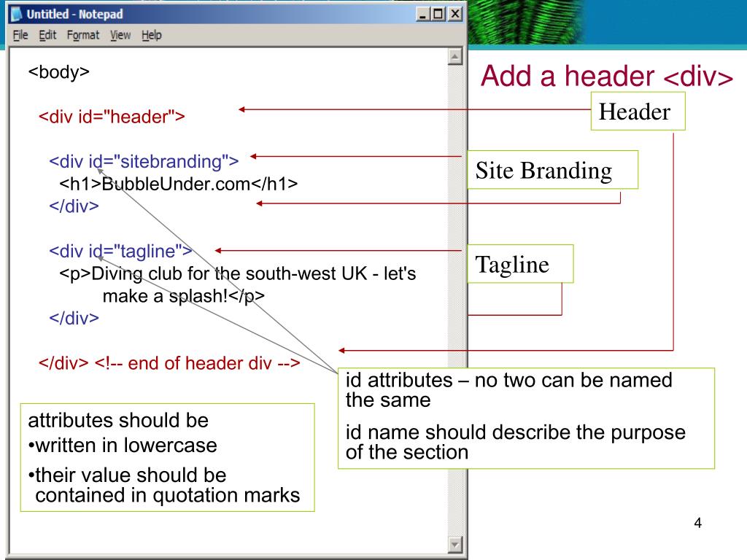Click the Notepad icon in the title bar
This screenshot has width=747, height=560.
[17, 15]
